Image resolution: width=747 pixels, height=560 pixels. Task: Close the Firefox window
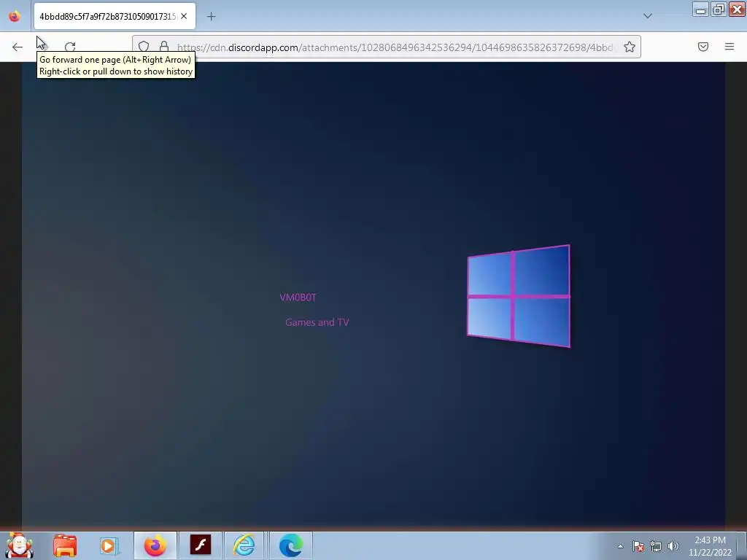click(737, 9)
